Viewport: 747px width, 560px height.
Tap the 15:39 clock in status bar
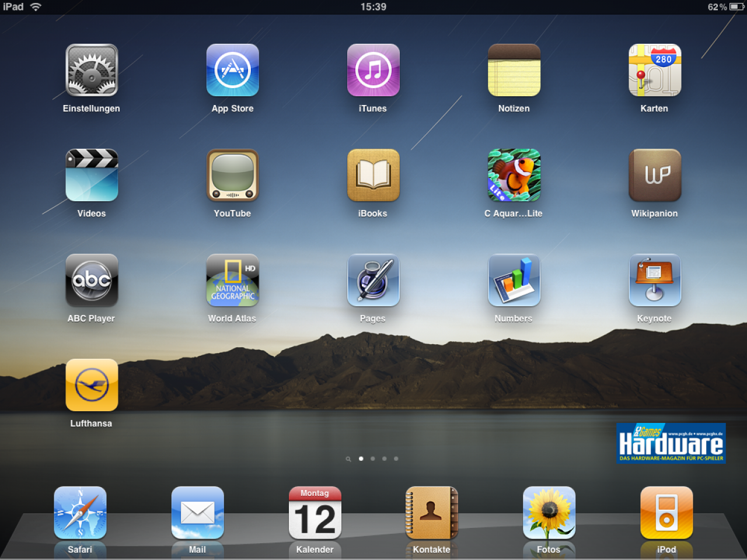(x=373, y=7)
